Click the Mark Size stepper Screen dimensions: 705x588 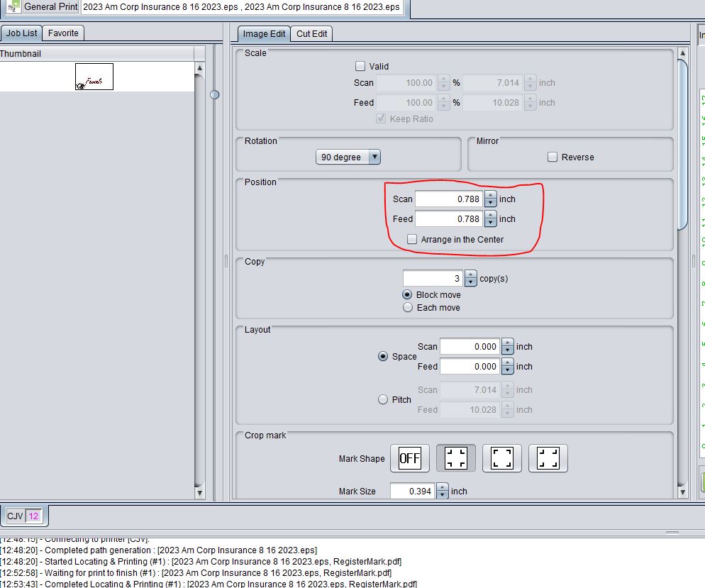(443, 491)
